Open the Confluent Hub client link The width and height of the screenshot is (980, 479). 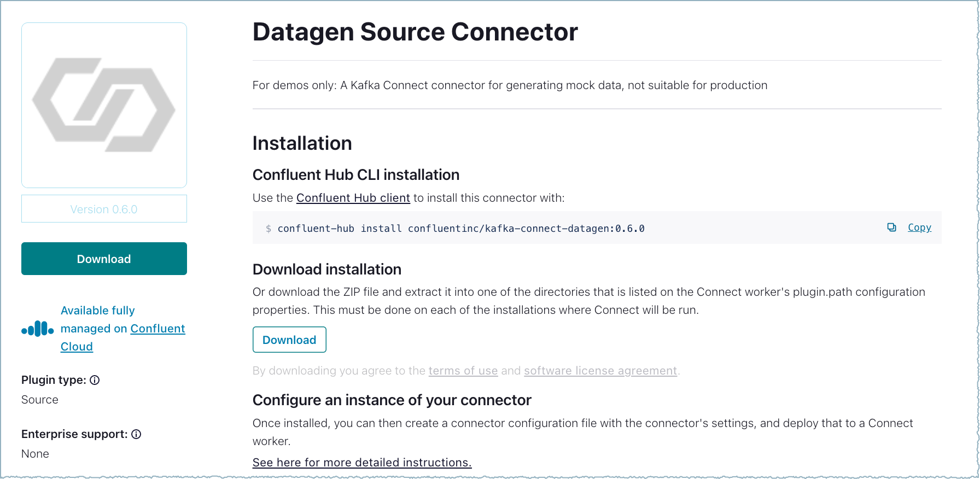coord(353,198)
